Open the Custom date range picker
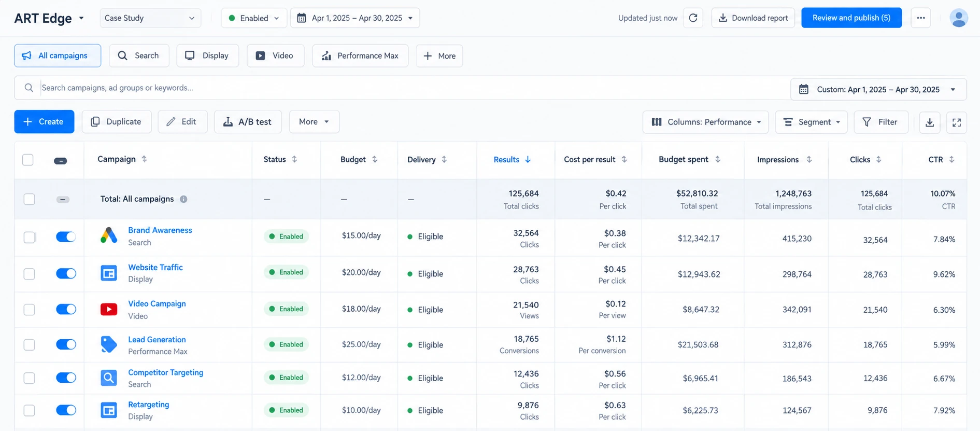This screenshot has height=431, width=980. tap(878, 89)
